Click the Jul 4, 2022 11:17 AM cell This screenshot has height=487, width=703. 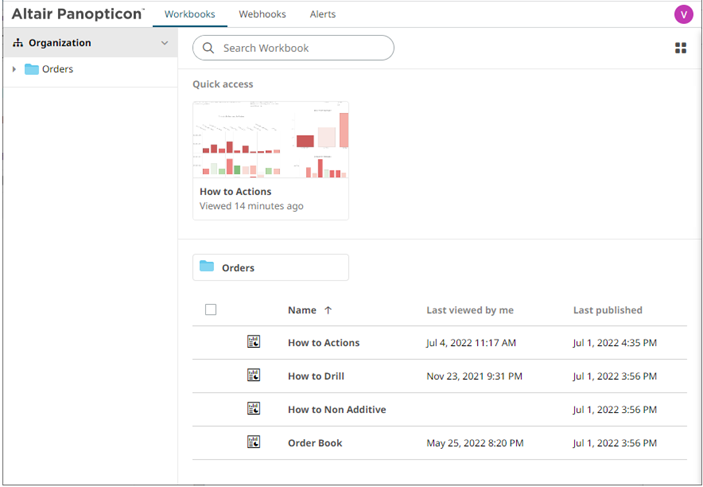(x=471, y=343)
